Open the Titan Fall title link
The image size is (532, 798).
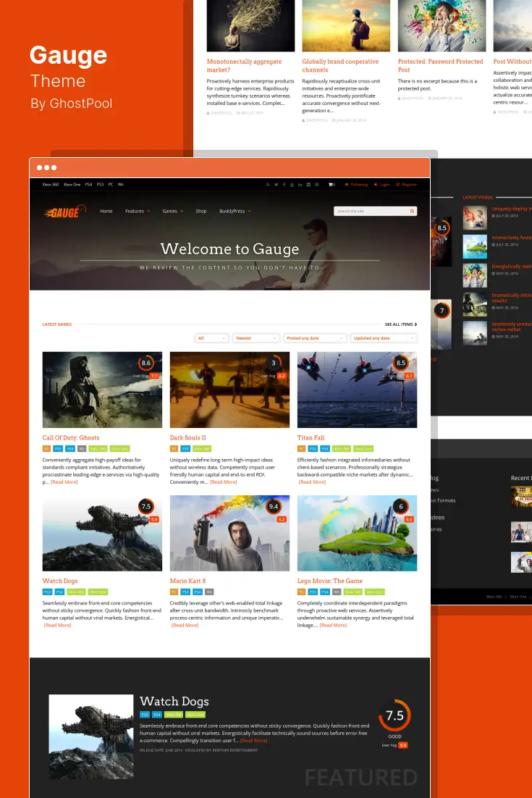(x=311, y=437)
